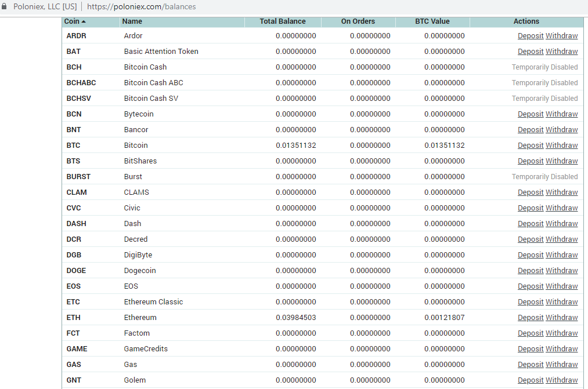Select Deposit in the EOS row

click(531, 286)
